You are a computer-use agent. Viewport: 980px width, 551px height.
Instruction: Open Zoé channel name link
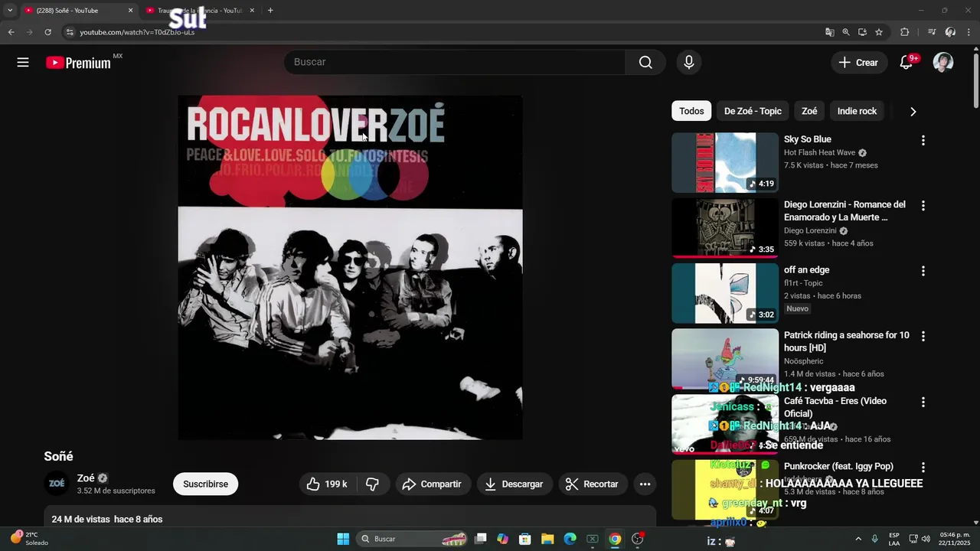(x=86, y=478)
